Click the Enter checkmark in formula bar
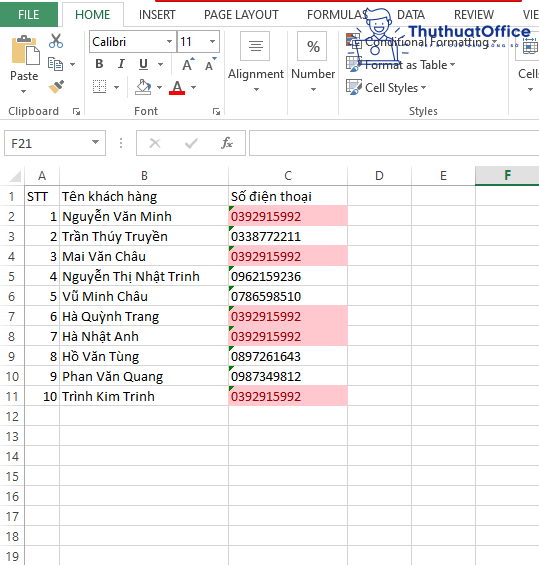Viewport: 539px width, 565px height. coord(191,143)
